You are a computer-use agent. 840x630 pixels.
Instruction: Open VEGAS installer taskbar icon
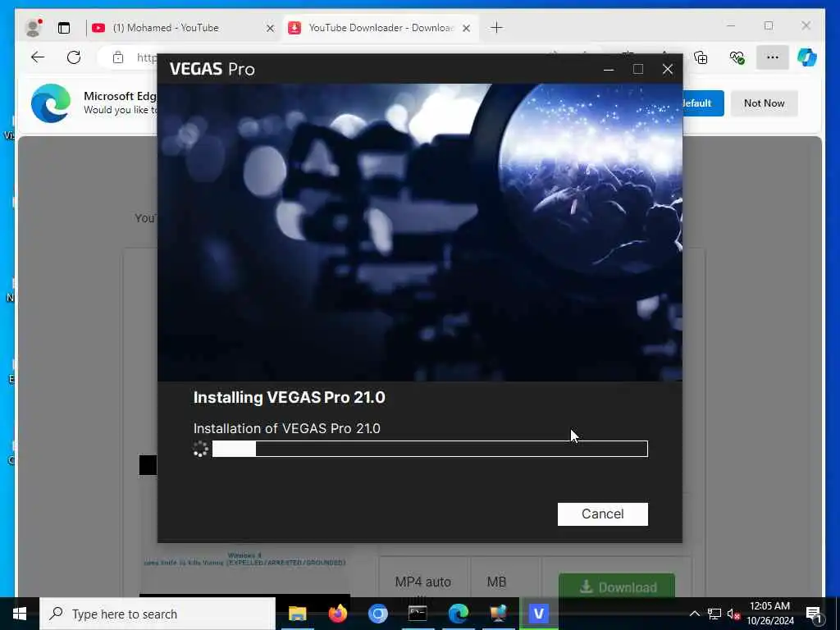coord(538,614)
